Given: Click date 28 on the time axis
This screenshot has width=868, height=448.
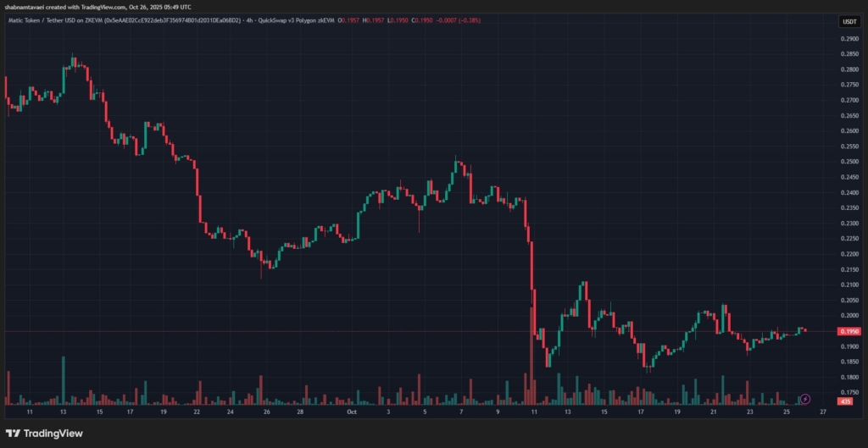Looking at the screenshot, I should pos(300,412).
